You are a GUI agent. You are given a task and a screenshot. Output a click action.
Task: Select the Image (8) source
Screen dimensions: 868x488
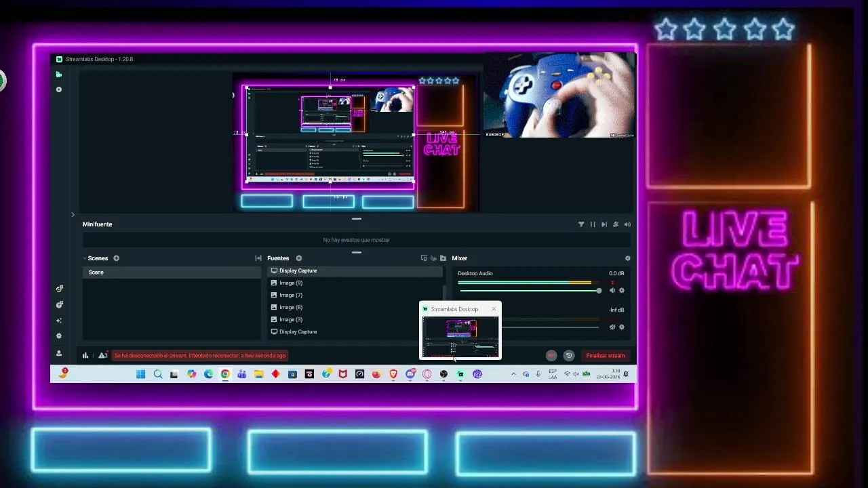pos(356,307)
